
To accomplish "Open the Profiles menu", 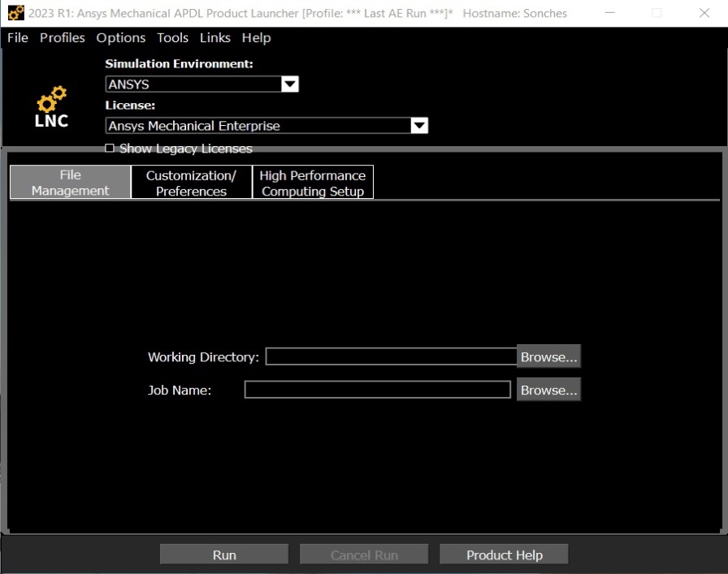I will point(63,37).
